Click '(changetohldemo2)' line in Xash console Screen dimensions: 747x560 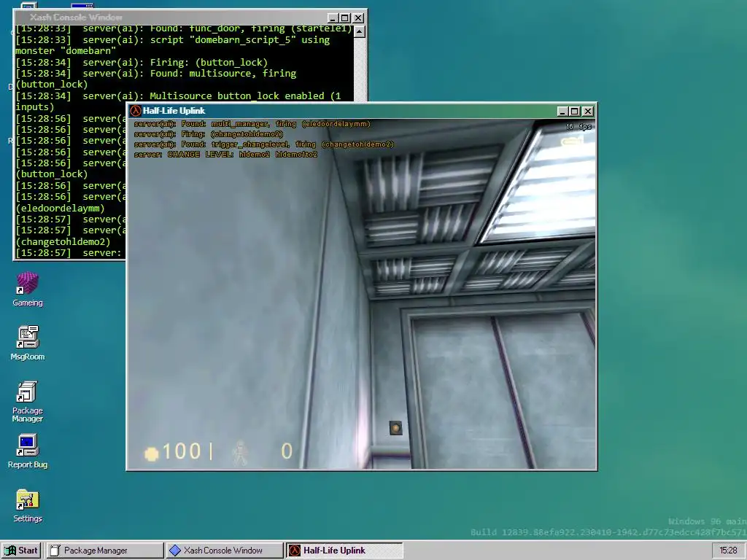point(63,241)
